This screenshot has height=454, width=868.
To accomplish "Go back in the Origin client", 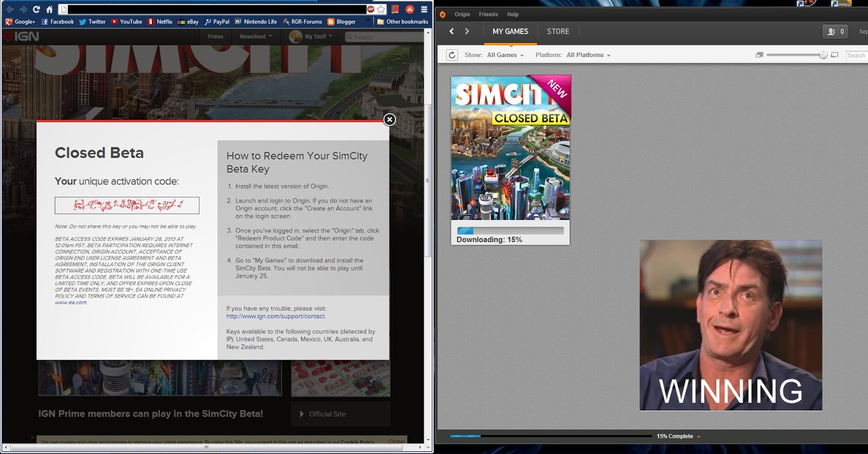I will (x=451, y=31).
